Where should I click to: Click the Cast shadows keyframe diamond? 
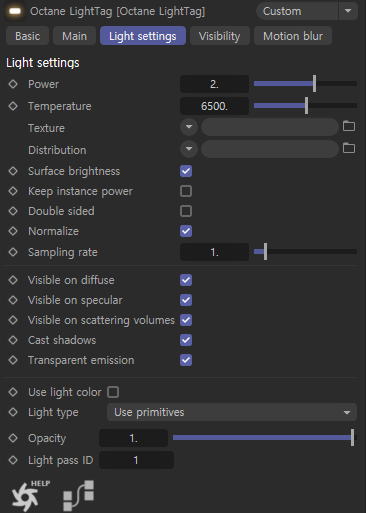tap(13, 340)
